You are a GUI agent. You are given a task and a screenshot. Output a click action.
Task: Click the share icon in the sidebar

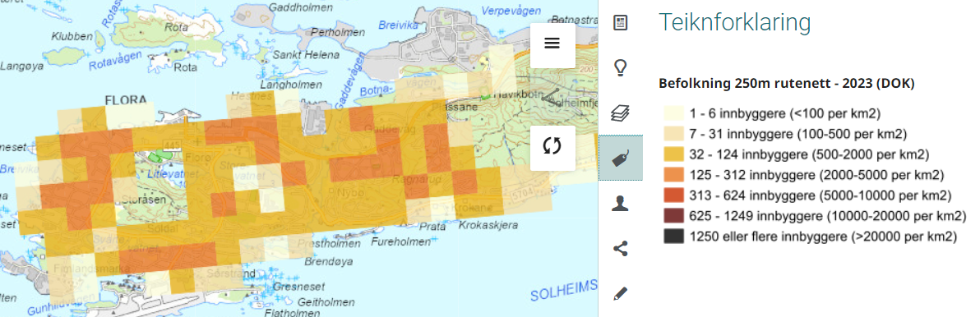pyautogui.click(x=620, y=249)
